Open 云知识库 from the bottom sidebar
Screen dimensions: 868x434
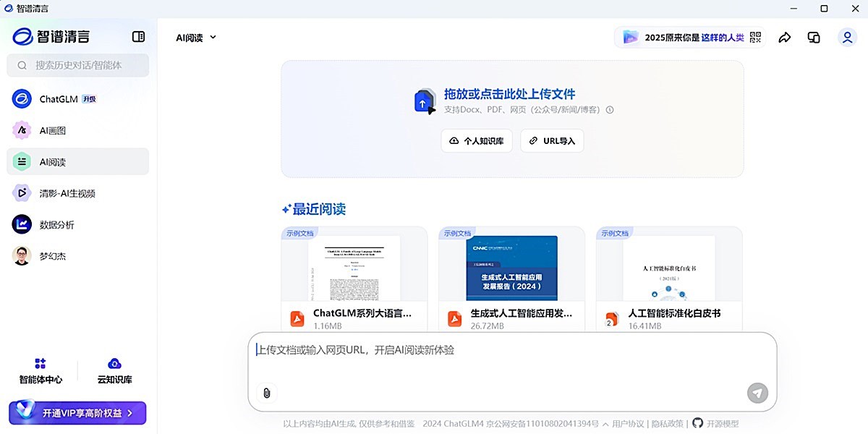[114, 369]
